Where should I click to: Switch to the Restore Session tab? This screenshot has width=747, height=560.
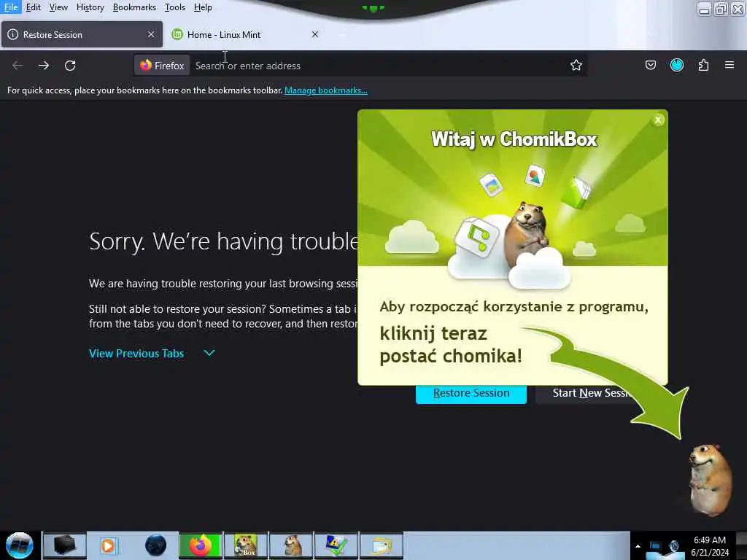coord(82,34)
